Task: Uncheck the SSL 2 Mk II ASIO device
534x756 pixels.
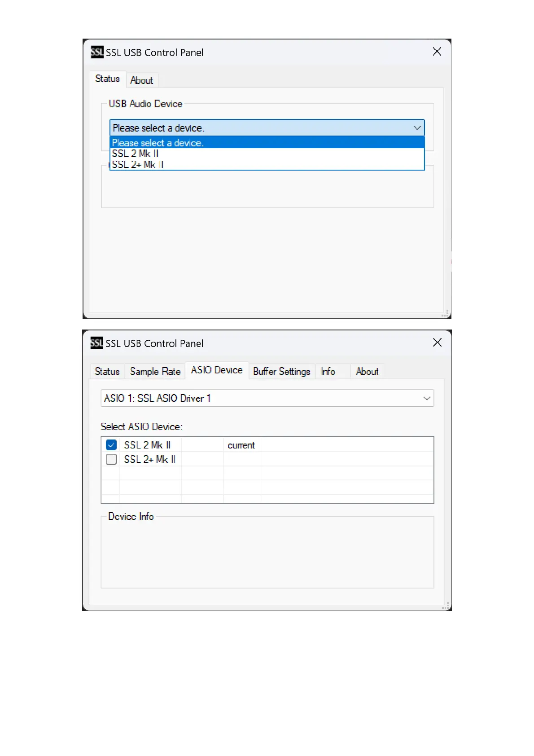Action: pos(111,445)
